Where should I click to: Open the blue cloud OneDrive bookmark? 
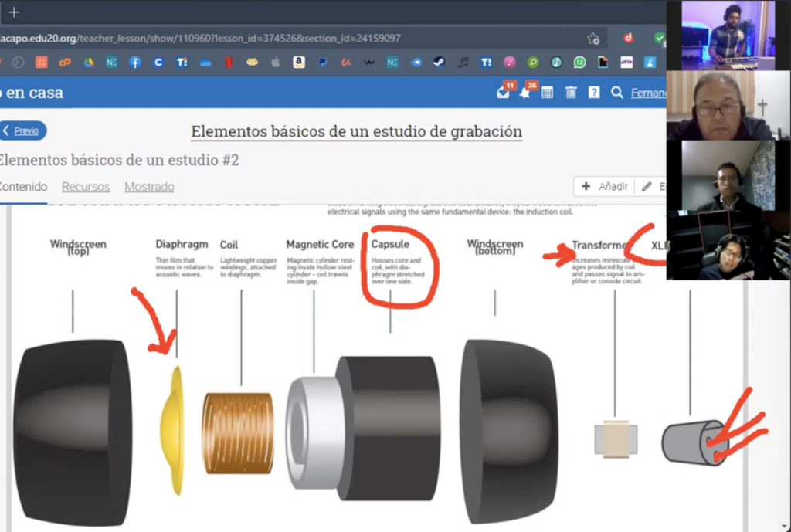point(205,63)
